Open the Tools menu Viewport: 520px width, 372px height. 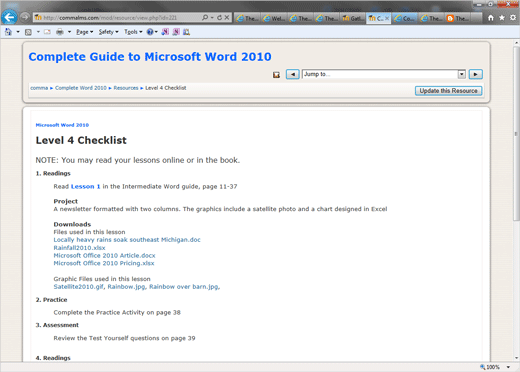point(133,32)
